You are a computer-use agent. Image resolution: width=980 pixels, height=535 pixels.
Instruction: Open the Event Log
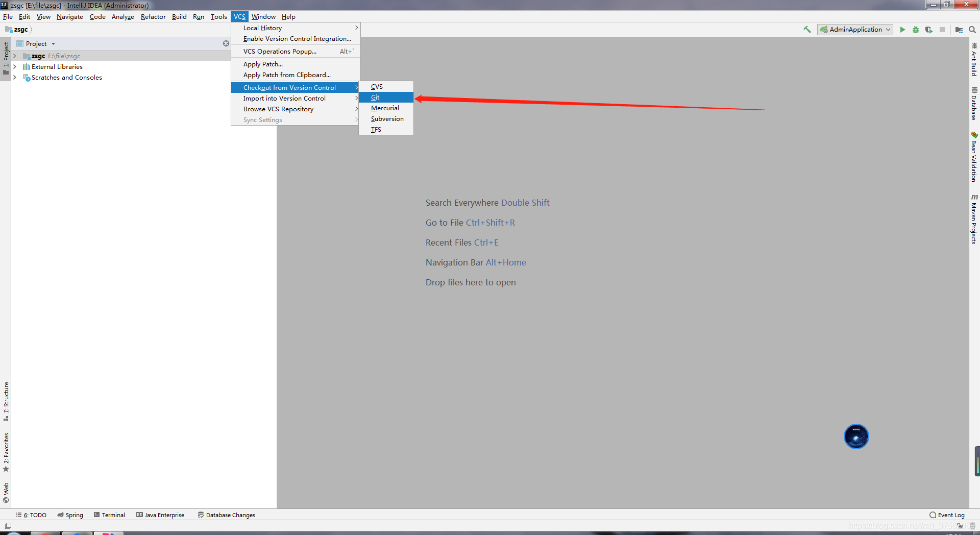click(947, 515)
